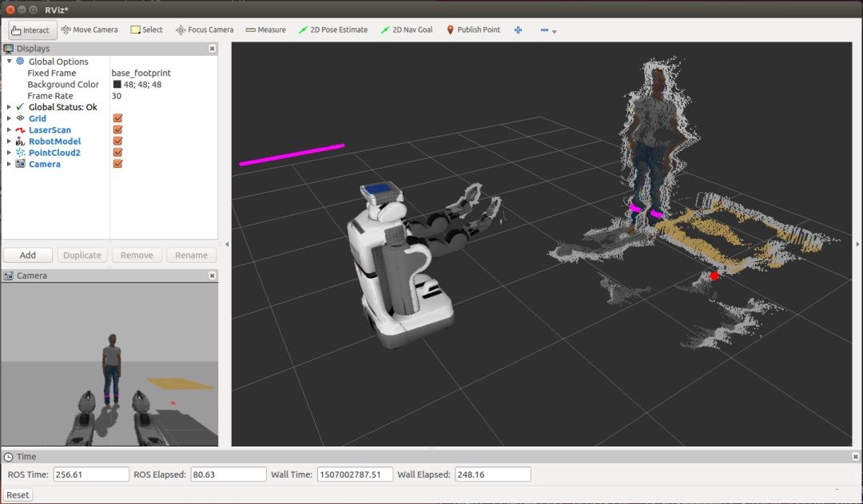The height and width of the screenshot is (504, 863).
Task: Activate the Publish Point tool
Action: pos(473,30)
